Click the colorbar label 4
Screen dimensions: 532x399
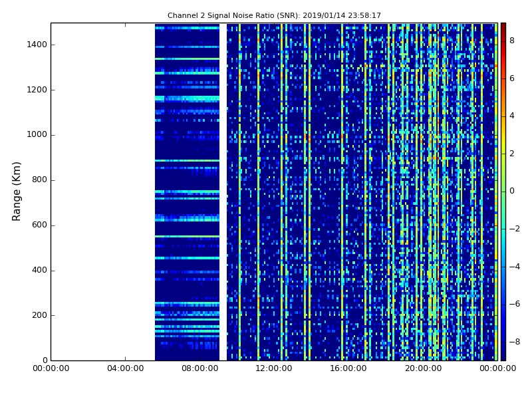point(512,116)
